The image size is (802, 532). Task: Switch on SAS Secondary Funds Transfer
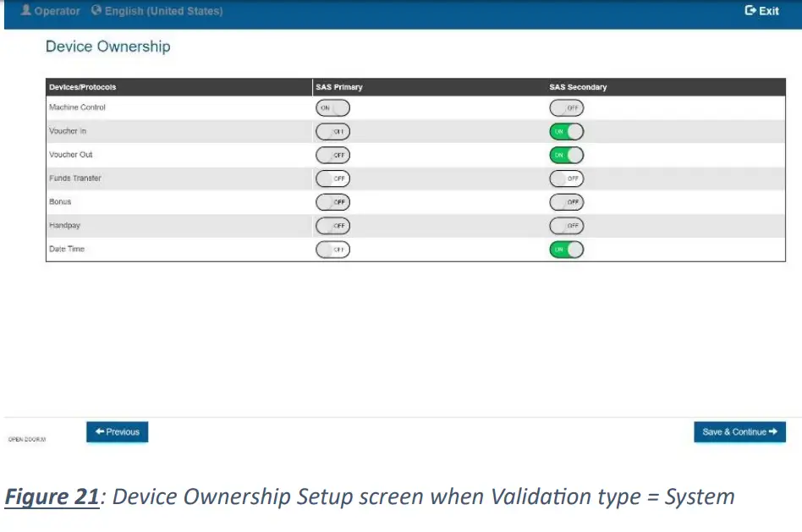click(x=566, y=178)
